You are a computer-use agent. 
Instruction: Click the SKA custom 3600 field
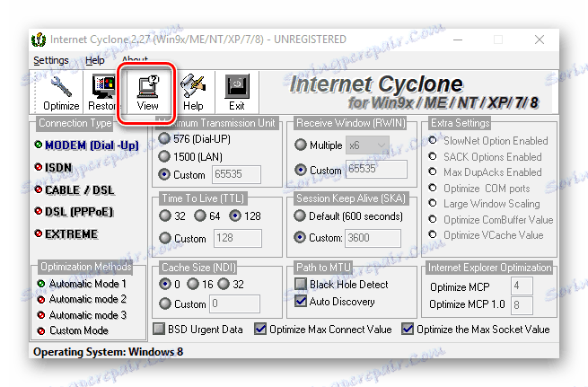pos(373,238)
